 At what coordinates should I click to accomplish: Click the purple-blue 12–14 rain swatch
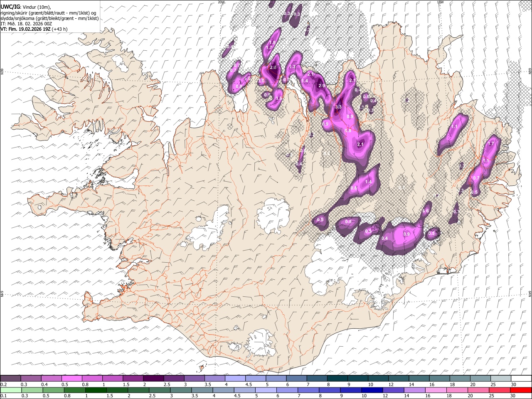click(x=393, y=390)
